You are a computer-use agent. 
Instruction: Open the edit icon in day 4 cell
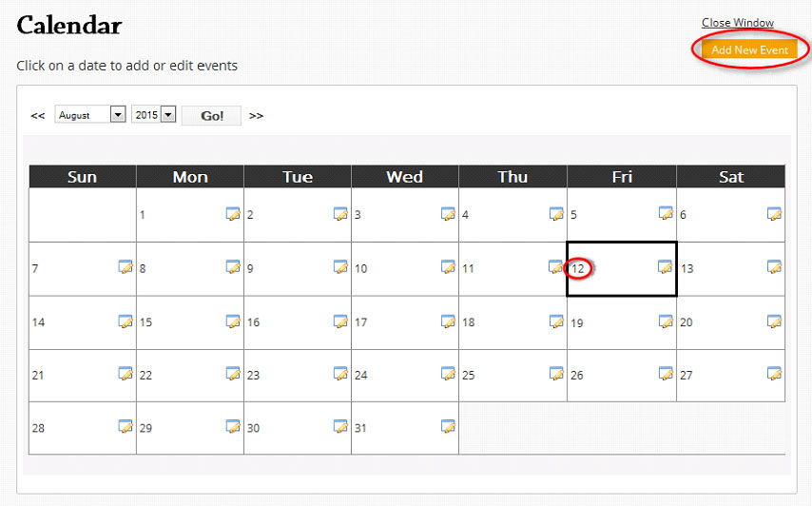(556, 213)
